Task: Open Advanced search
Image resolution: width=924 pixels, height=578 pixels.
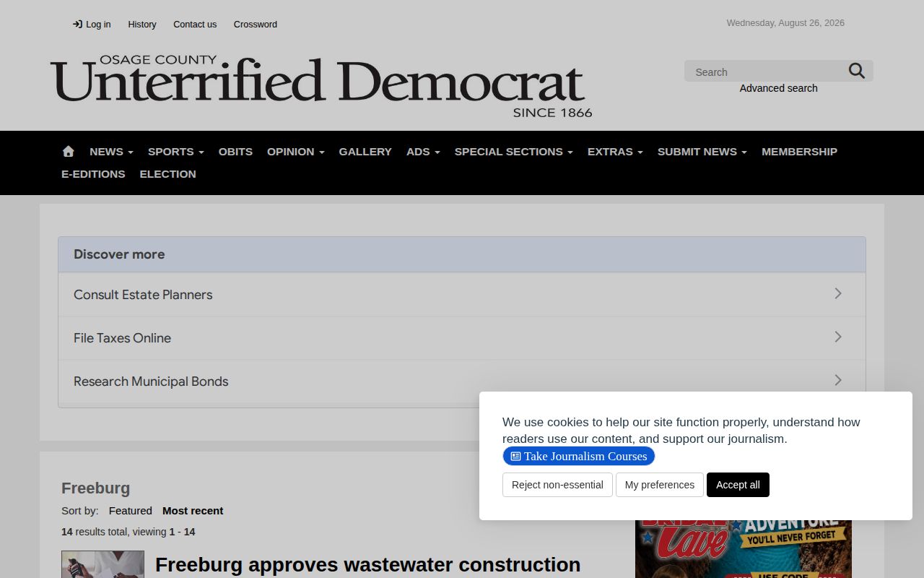Action: 778,88
